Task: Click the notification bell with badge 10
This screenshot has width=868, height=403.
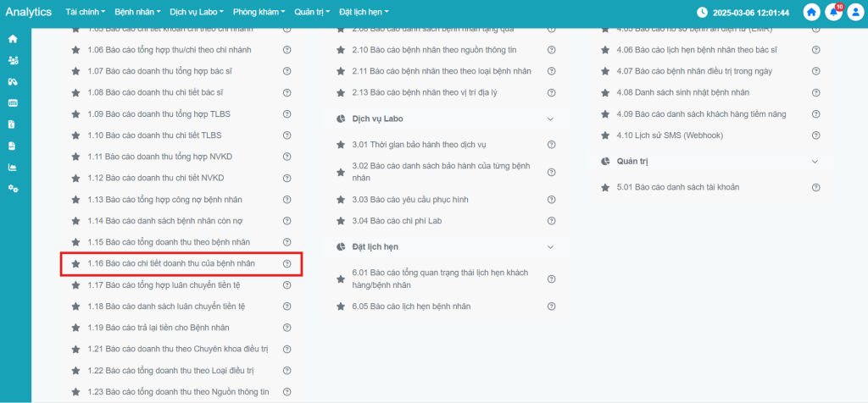Action: point(833,13)
